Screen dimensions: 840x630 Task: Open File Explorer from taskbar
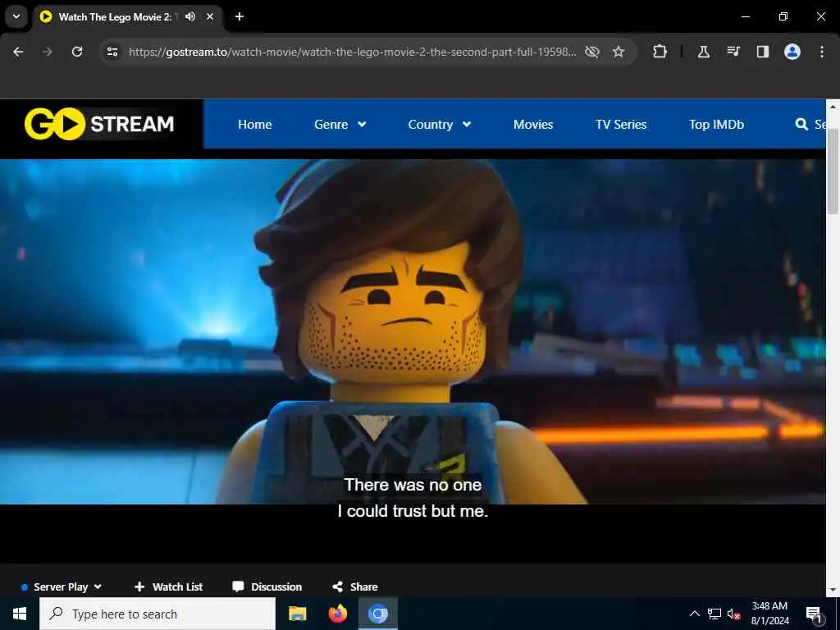[297, 614]
